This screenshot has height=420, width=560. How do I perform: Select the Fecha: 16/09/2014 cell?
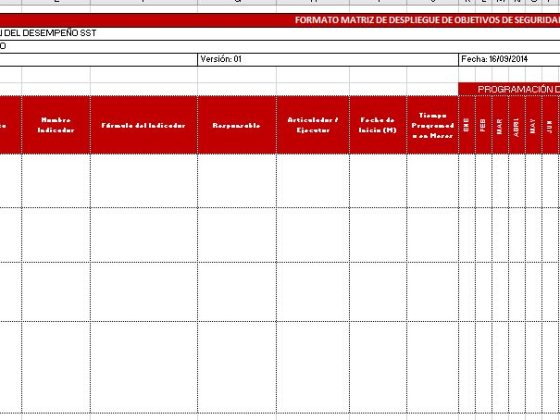509,60
